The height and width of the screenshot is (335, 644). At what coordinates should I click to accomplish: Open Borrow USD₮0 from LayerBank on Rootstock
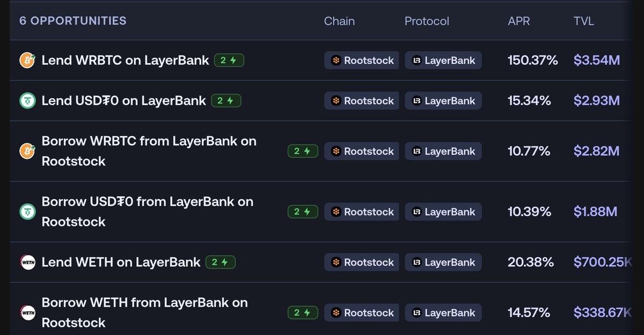[x=147, y=212]
